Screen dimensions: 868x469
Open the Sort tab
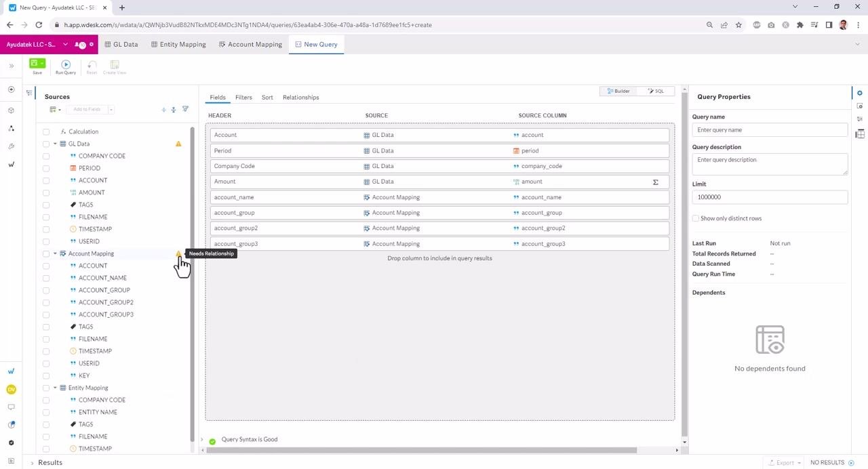[x=267, y=98]
